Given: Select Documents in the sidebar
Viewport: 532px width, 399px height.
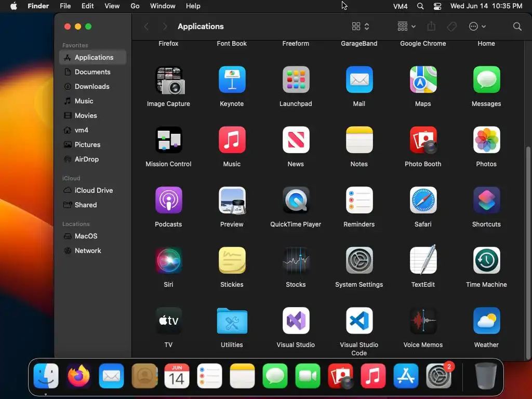Looking at the screenshot, I should [x=92, y=72].
